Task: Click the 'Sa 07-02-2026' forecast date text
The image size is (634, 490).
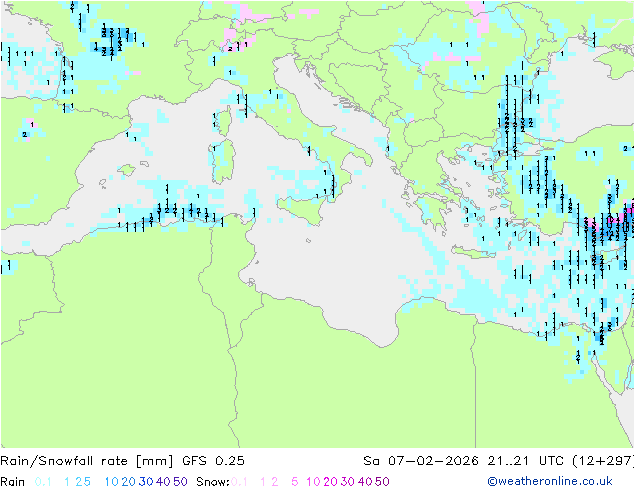Action: point(421,461)
